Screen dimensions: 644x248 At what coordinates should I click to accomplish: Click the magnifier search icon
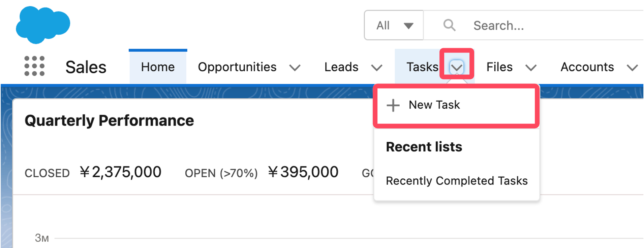[449, 25]
